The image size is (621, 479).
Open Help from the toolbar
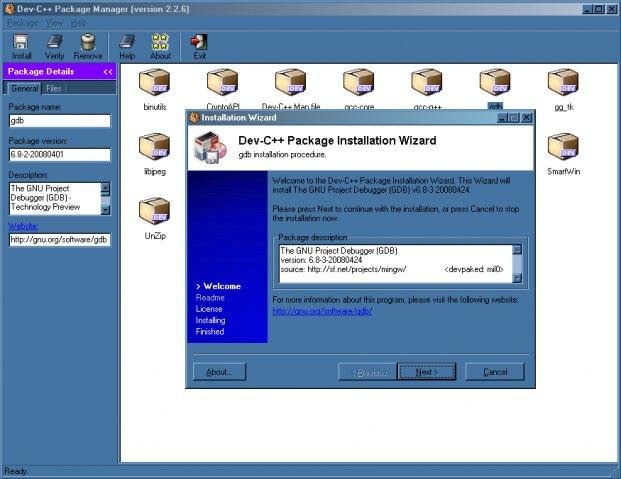click(127, 47)
